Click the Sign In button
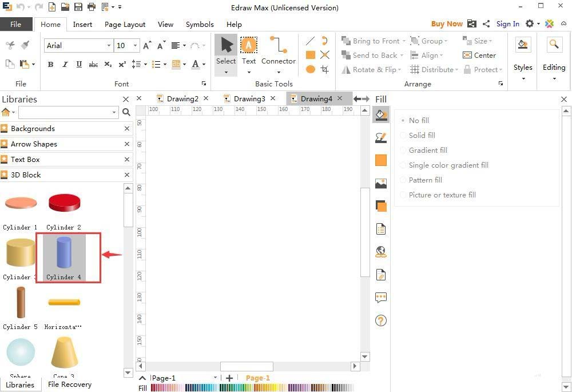 [x=507, y=24]
